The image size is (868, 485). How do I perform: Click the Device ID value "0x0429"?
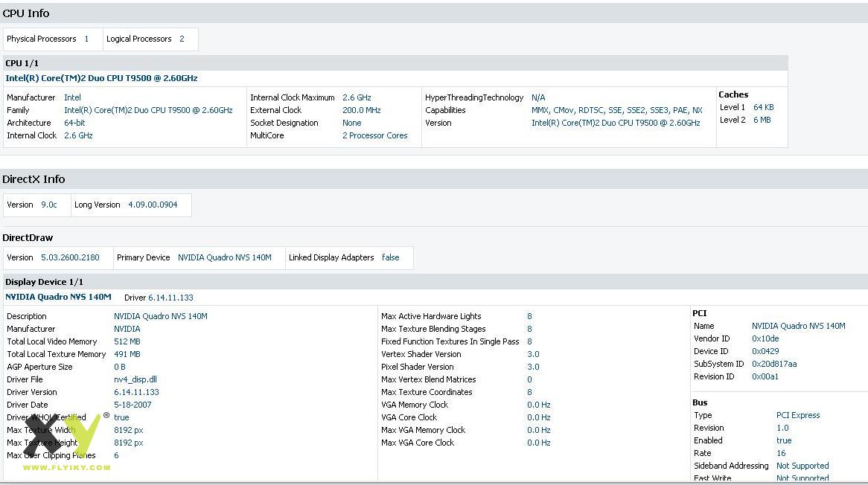coord(765,352)
